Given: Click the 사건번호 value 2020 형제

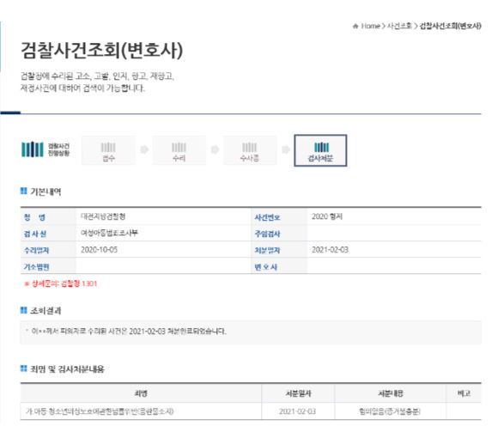Looking at the screenshot, I should point(327,216).
